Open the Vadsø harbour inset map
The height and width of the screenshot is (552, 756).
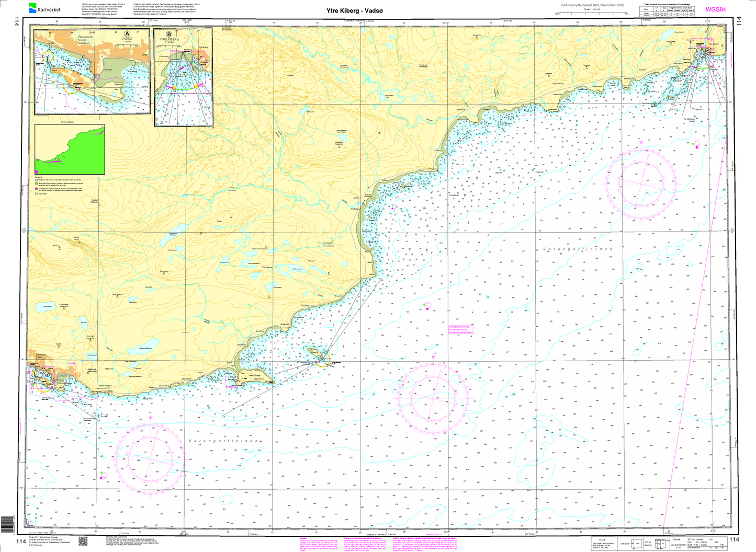[92, 72]
